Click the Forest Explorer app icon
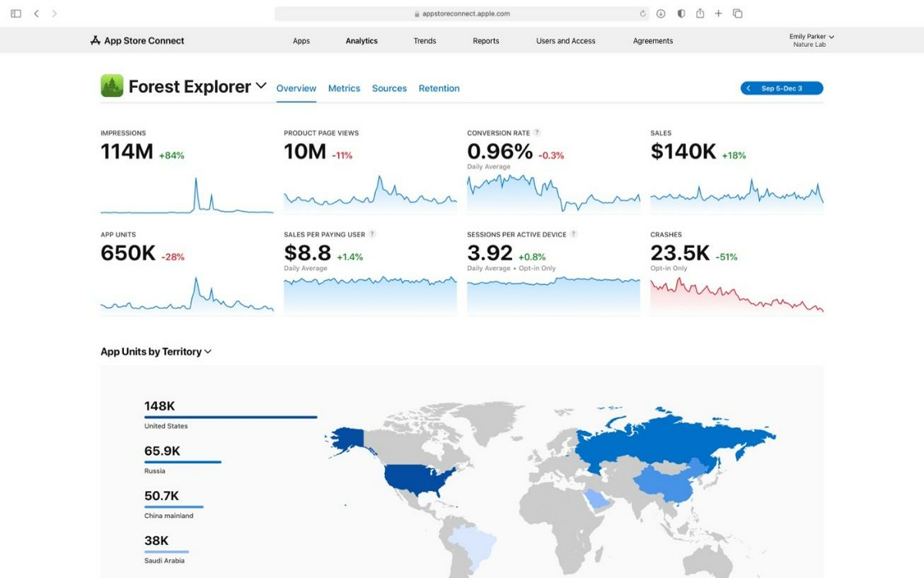 click(x=112, y=86)
